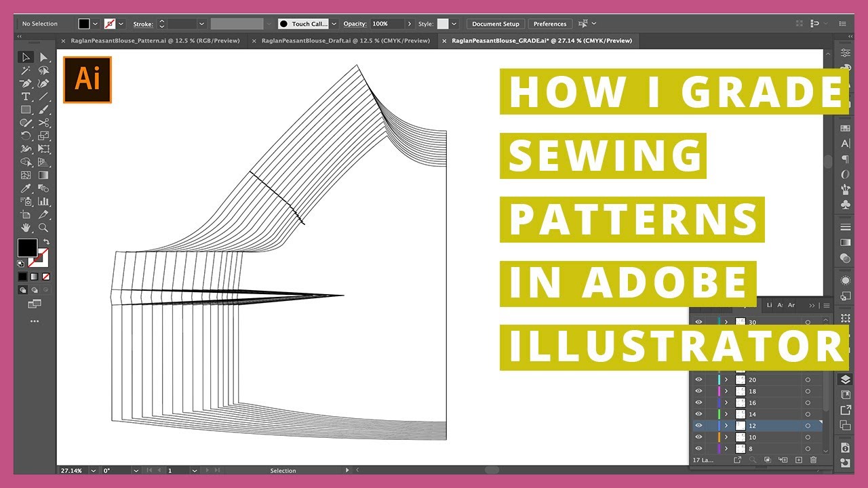Click the Style swatch in control bar

tap(443, 24)
